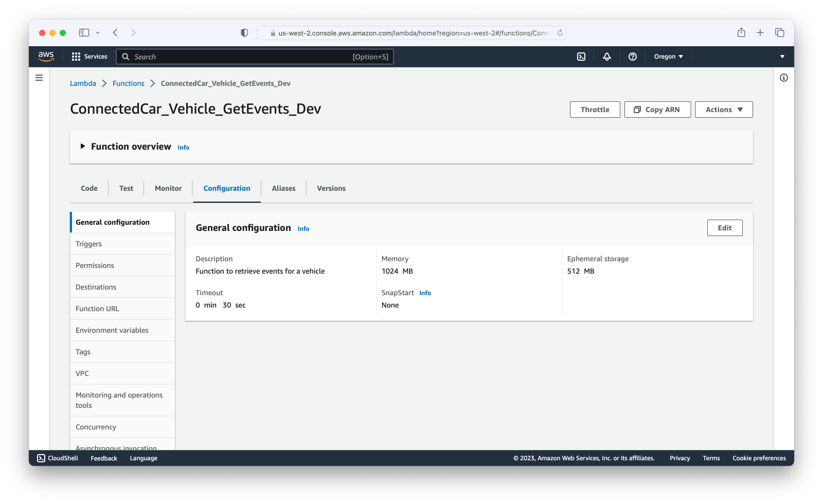Open Function URL configuration section
Screen dimensions: 823x504
pyautogui.click(x=122, y=309)
